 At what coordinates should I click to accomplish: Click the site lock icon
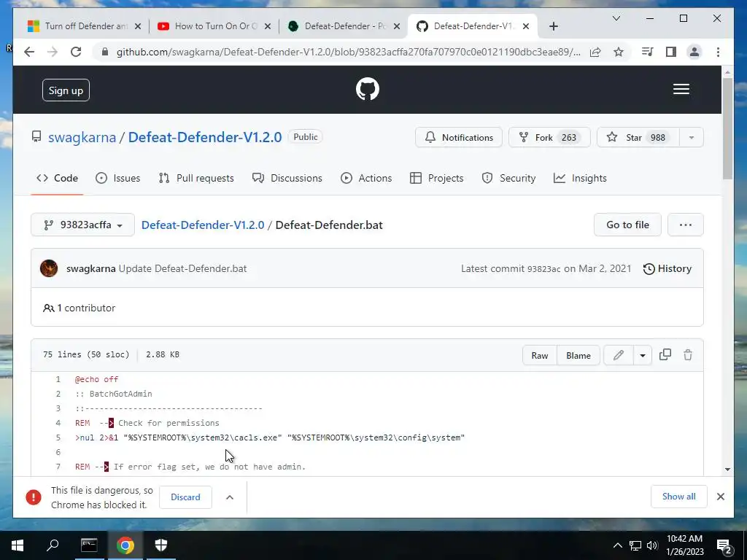click(105, 52)
